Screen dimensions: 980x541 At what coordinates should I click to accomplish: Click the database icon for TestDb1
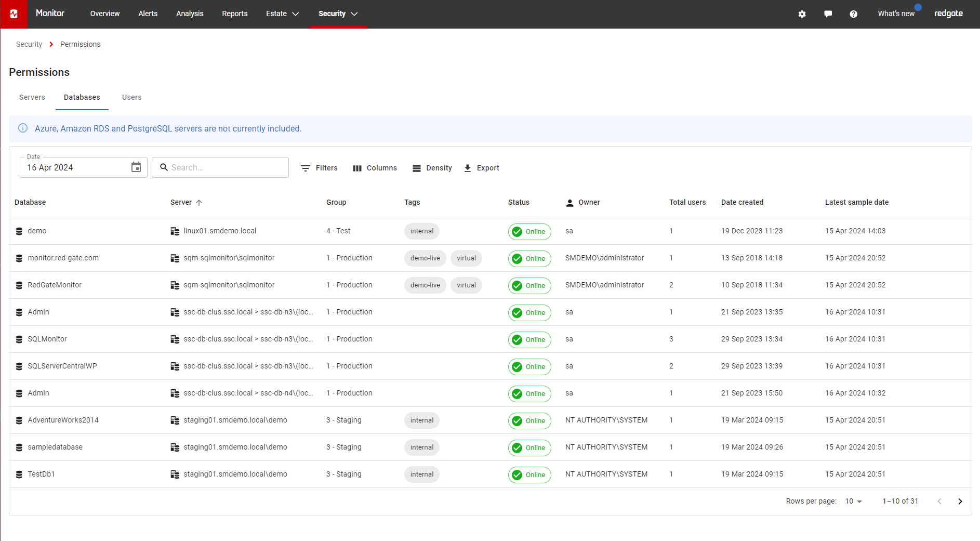pos(19,474)
